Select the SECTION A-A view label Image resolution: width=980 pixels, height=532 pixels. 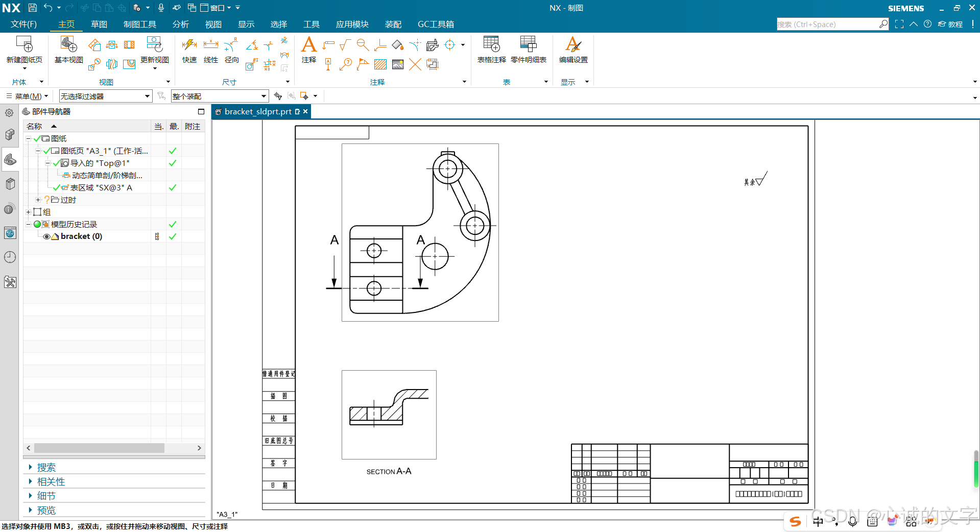(389, 471)
